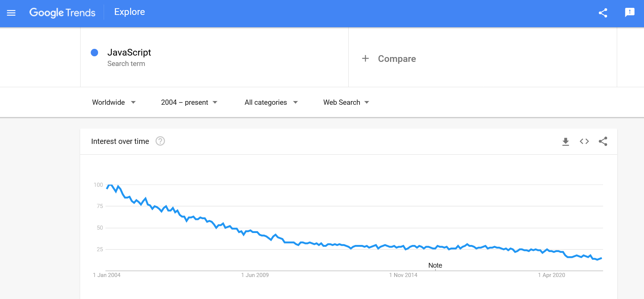Click the Interest over time heading
The width and height of the screenshot is (644, 299).
click(x=120, y=141)
